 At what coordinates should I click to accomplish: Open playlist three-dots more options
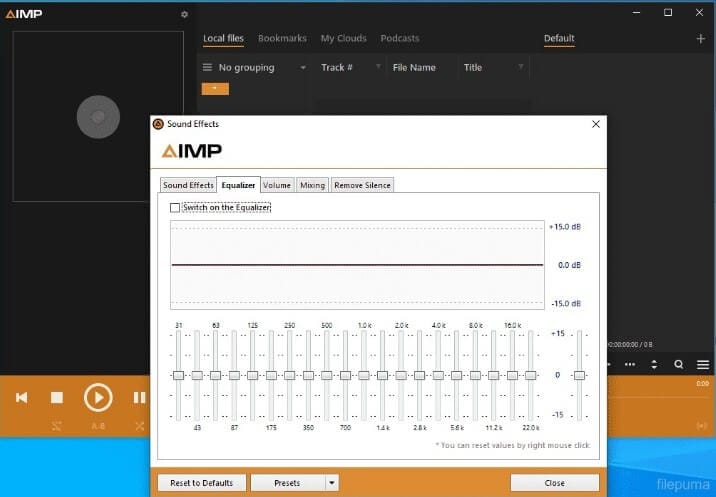[630, 365]
